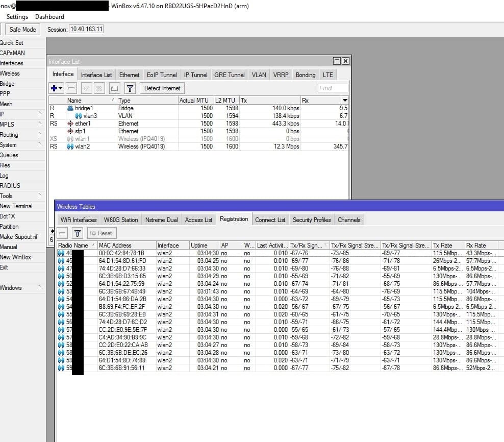Select the bridge1 interface row
This screenshot has height=442, width=504.
84,108
